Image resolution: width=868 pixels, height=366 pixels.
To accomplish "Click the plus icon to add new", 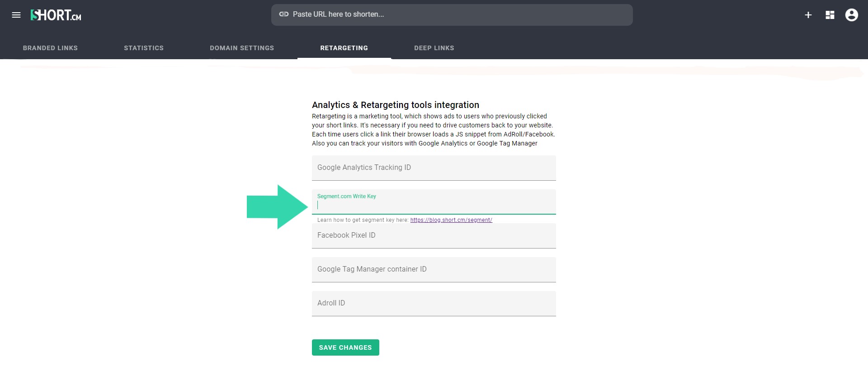I will click(x=808, y=15).
